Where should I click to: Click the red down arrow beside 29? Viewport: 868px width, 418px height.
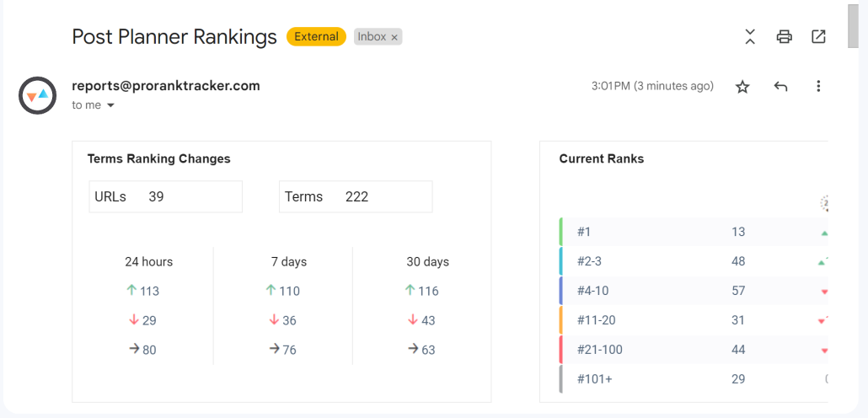coord(133,320)
